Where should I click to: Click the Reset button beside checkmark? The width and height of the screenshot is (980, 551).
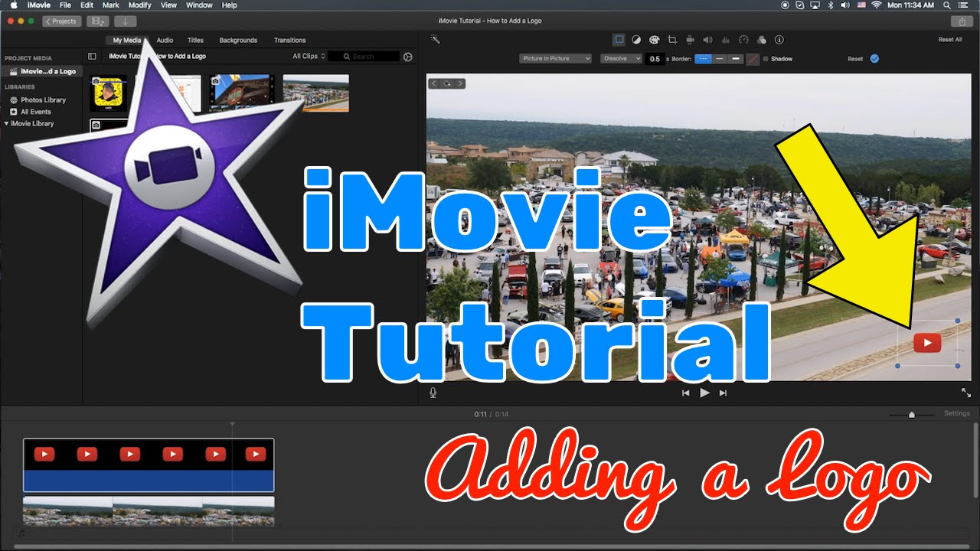(855, 59)
